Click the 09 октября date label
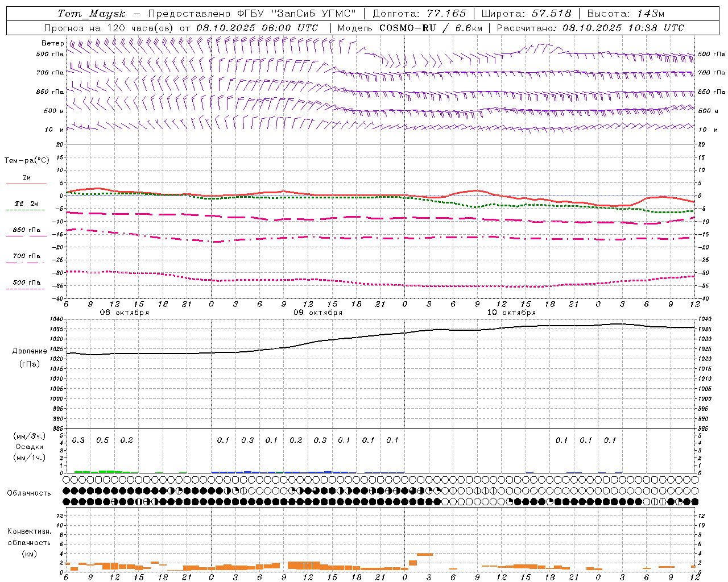This screenshot has height=582, width=728. [x=318, y=313]
